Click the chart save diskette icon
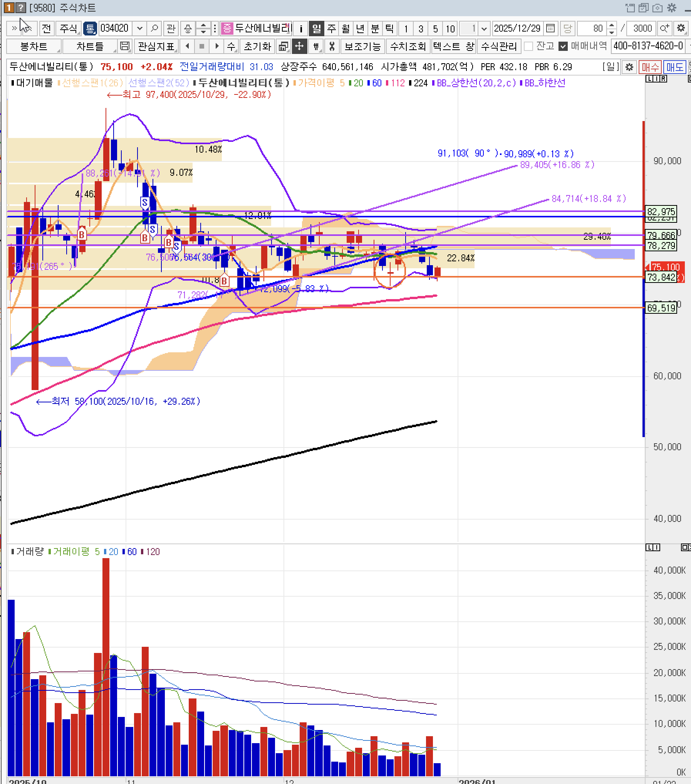Image resolution: width=691 pixels, height=784 pixels. 125,46
